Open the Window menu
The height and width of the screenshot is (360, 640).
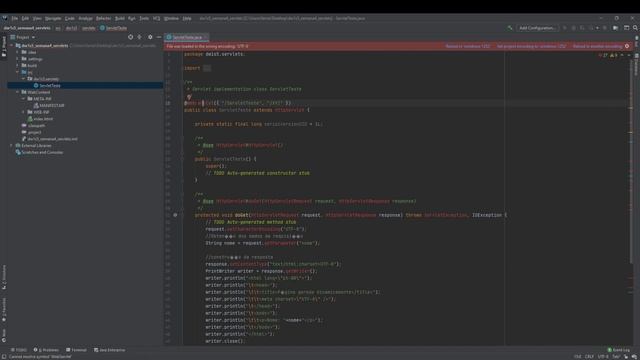pos(171,18)
